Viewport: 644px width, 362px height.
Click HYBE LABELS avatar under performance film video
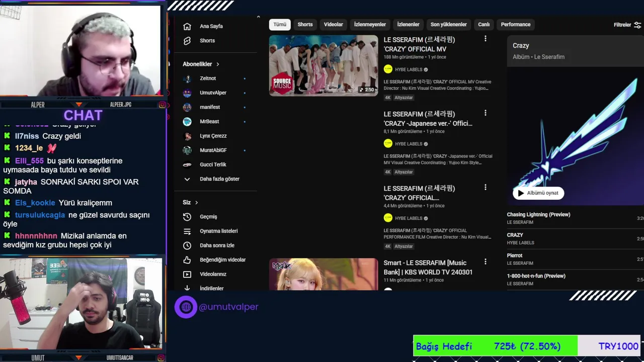click(388, 218)
